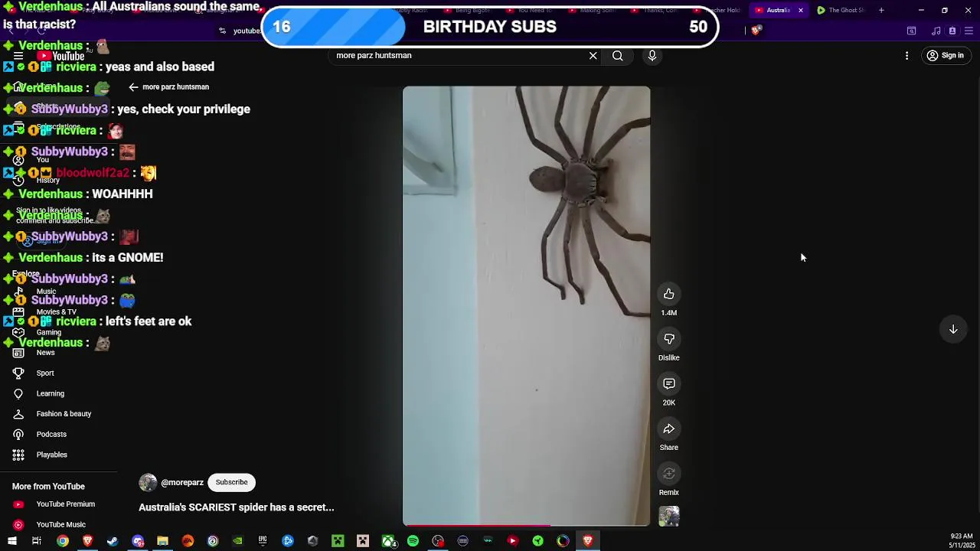This screenshot has height=551, width=980.
Task: Switch to the 'Teacher Hold' YouTube tab
Action: 719,10
